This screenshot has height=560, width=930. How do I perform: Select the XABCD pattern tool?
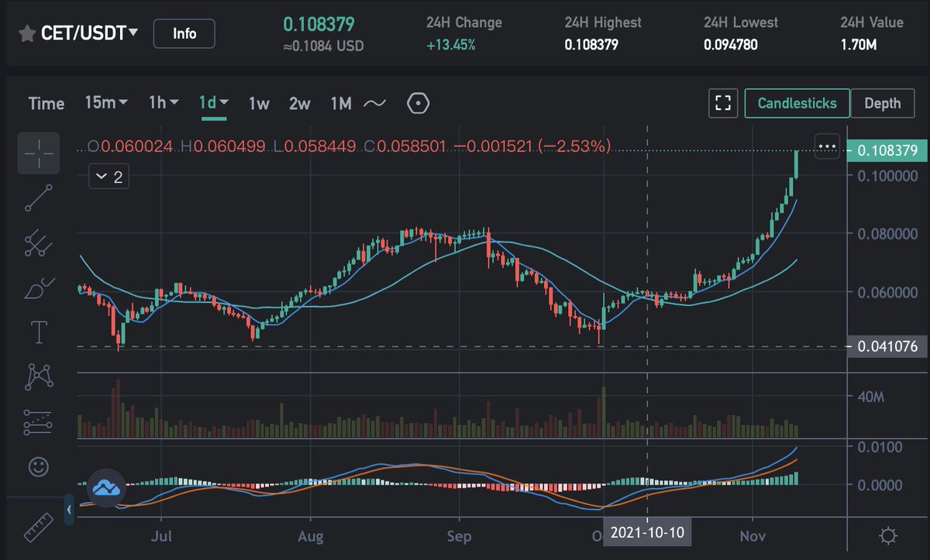[x=39, y=377]
